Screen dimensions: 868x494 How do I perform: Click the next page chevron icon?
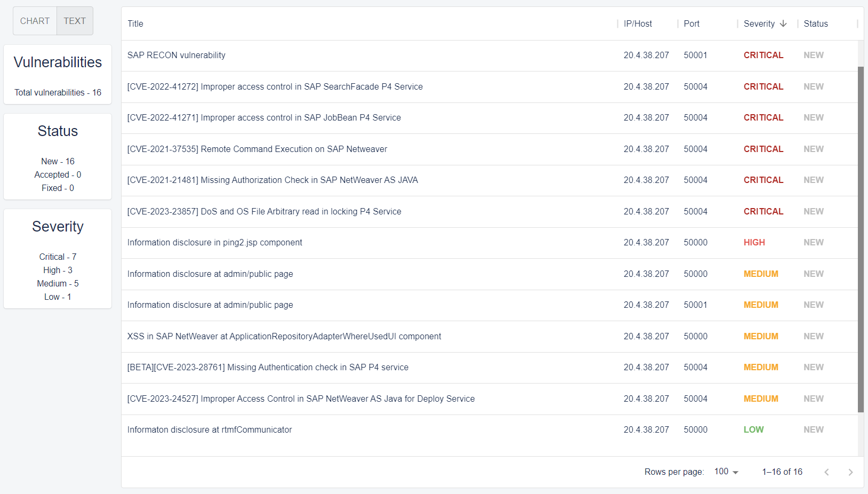(851, 472)
